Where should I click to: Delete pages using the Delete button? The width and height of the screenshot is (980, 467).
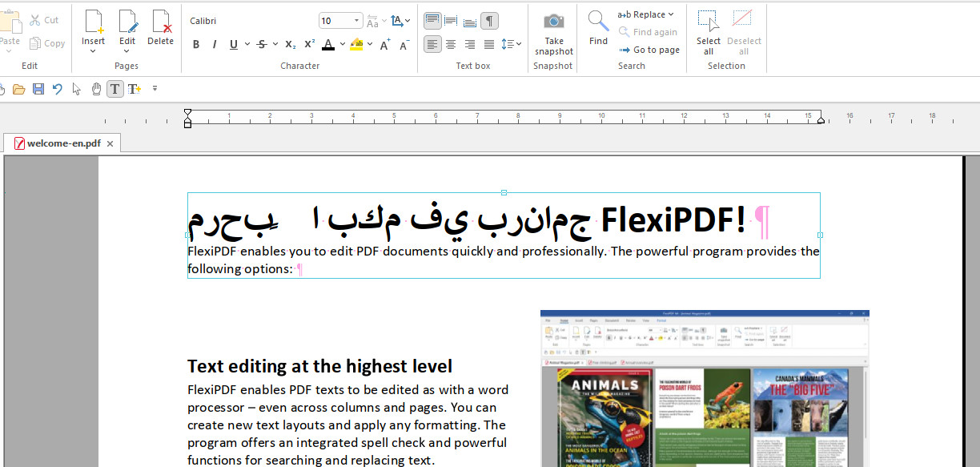click(160, 28)
